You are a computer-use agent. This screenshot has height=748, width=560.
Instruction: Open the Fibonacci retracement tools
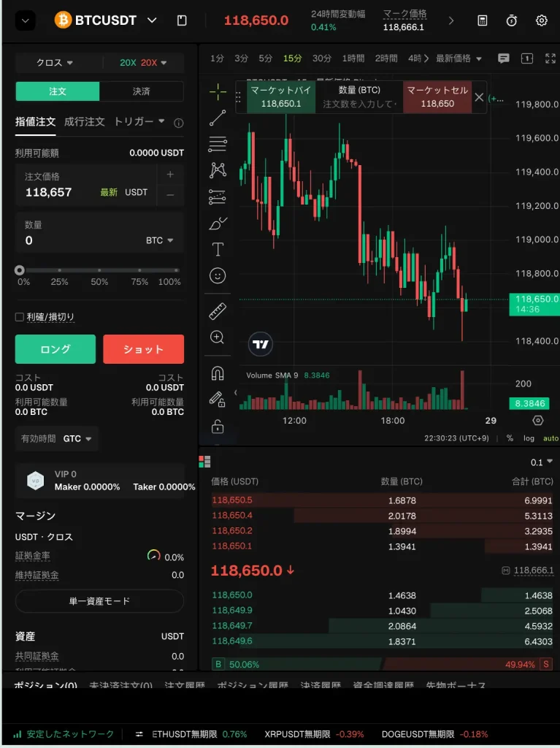pyautogui.click(x=218, y=144)
